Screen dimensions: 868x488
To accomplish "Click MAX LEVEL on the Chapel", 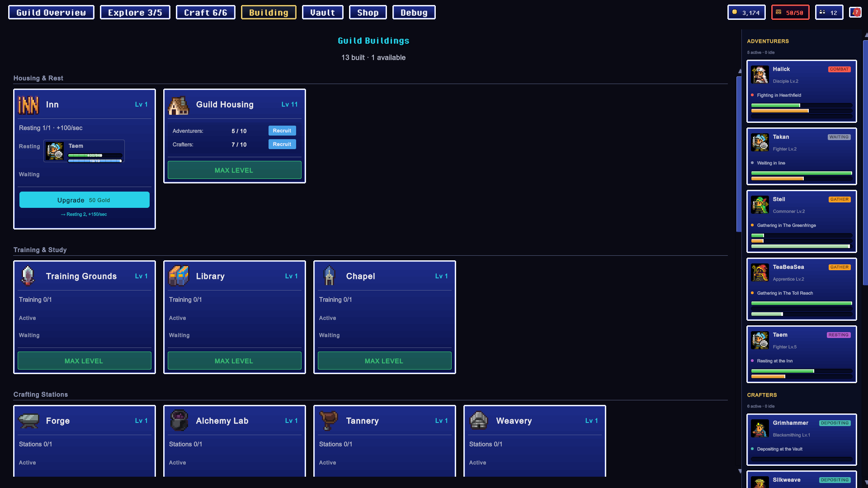I will [x=384, y=361].
